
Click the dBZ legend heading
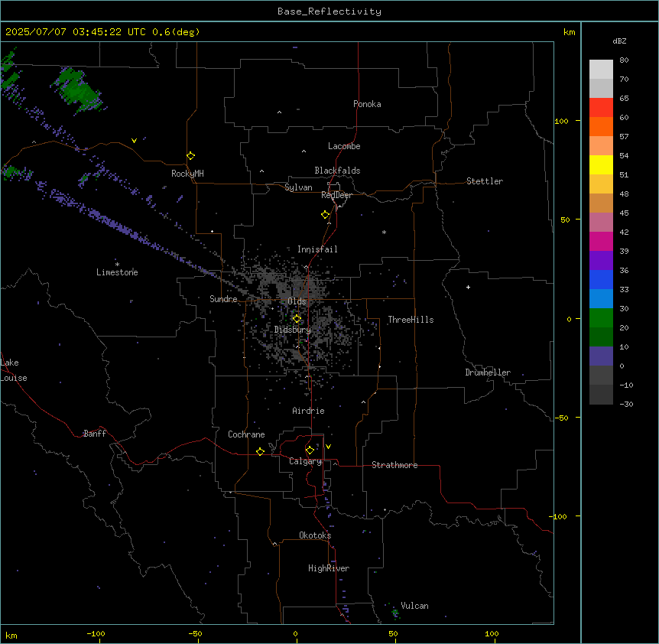619,41
